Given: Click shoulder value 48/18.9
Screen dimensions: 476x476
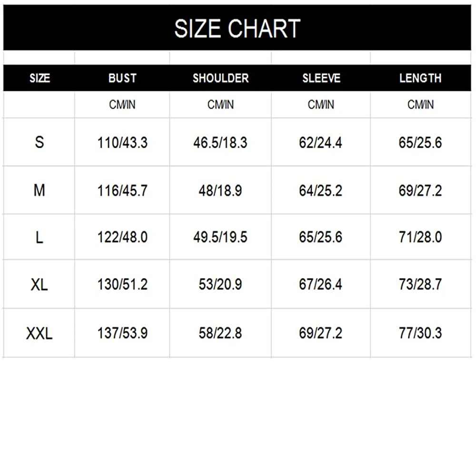Looking at the screenshot, I should (x=220, y=191).
